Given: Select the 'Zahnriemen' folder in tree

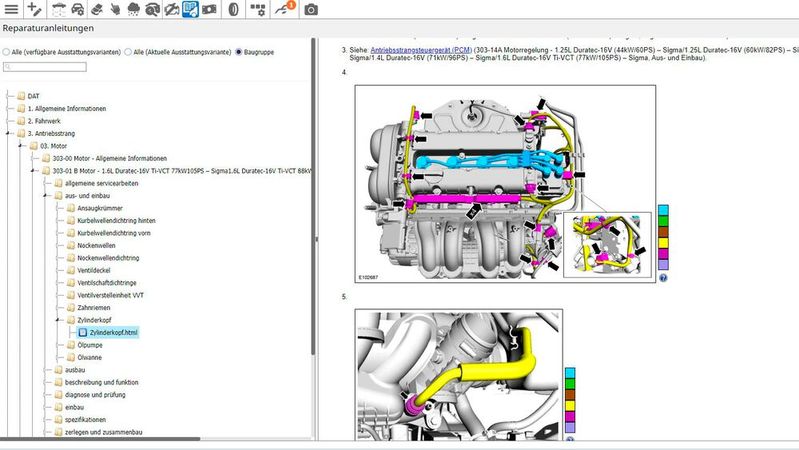Looking at the screenshot, I should 94,308.
